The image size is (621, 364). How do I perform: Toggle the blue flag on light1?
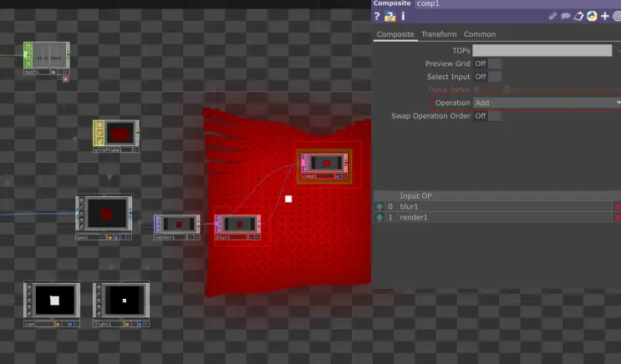[x=140, y=324]
